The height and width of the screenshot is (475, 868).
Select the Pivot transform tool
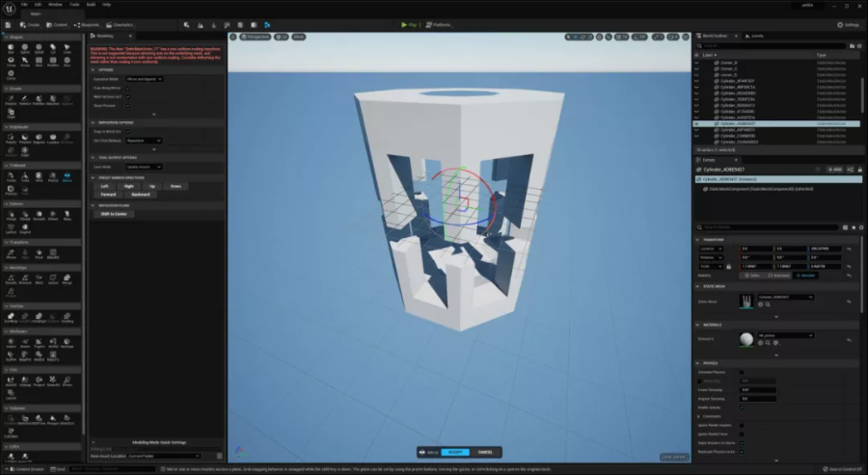[x=39, y=253]
